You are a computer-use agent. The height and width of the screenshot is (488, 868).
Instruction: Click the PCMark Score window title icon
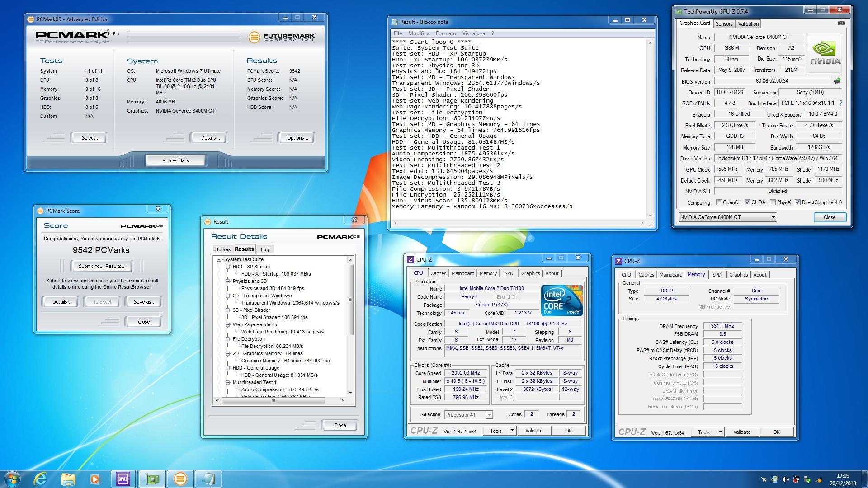point(41,211)
